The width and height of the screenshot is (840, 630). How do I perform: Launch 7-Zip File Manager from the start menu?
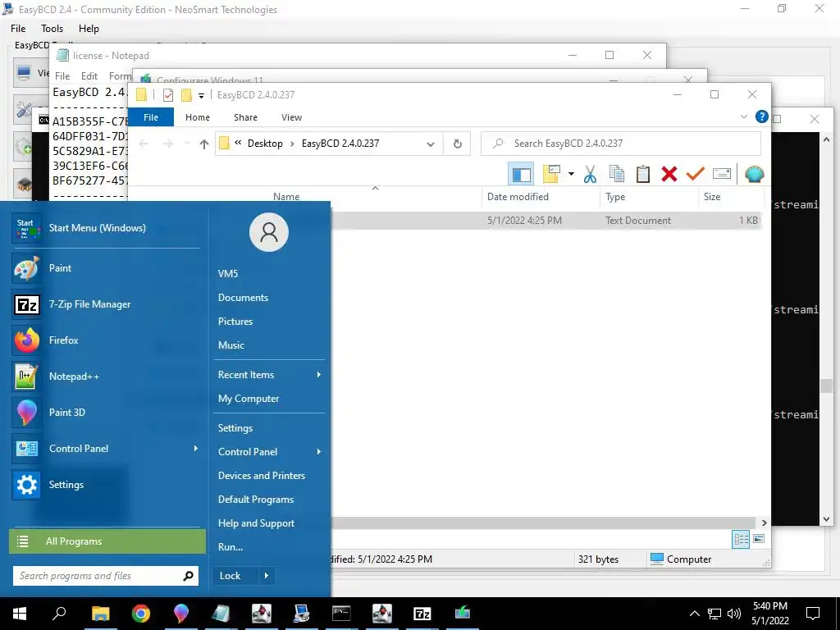(x=106, y=304)
